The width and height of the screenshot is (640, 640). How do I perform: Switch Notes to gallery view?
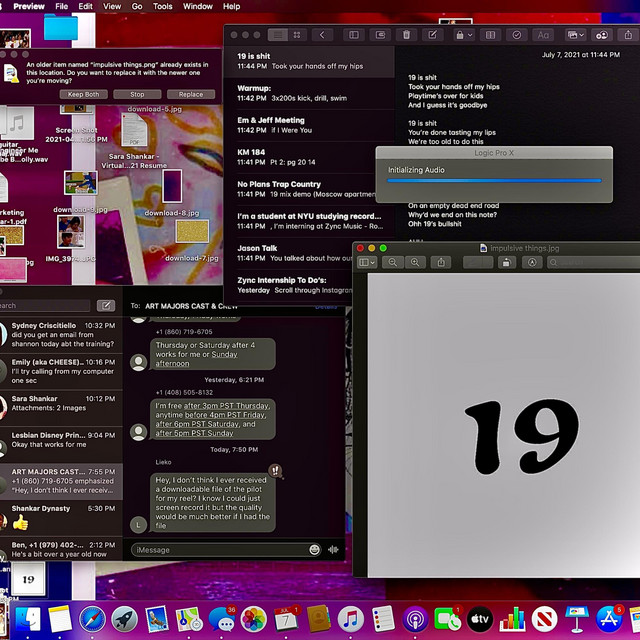coord(298,34)
